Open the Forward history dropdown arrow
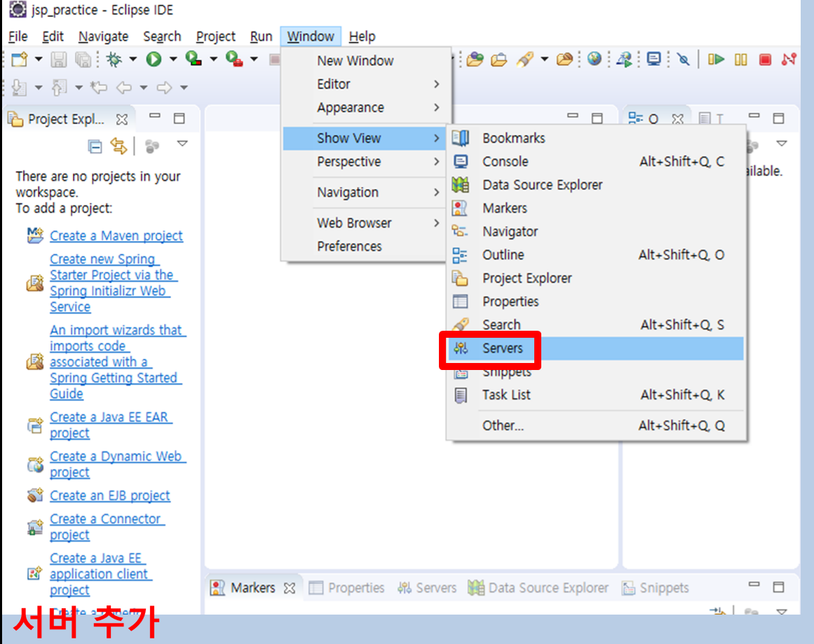This screenshot has height=644, width=814. (184, 87)
